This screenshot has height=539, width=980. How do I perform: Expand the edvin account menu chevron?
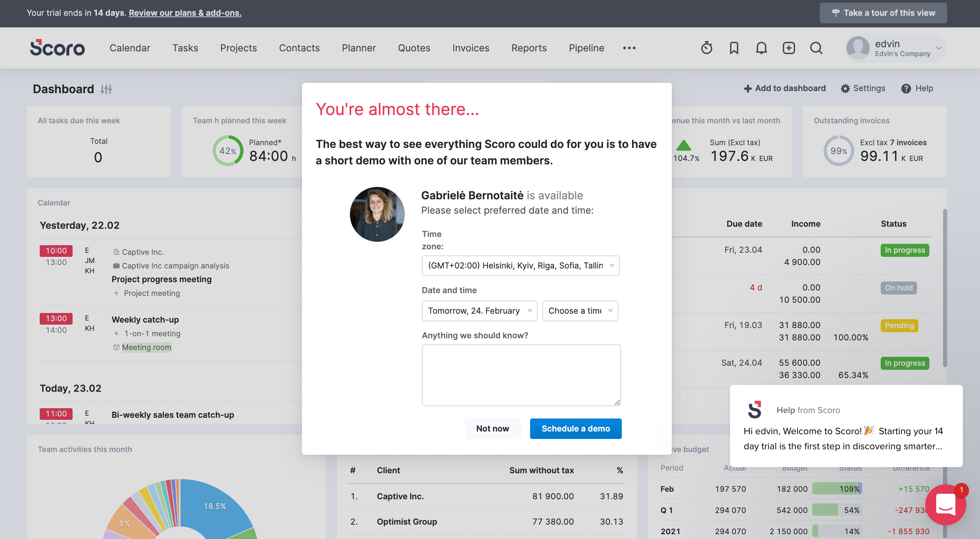coord(939,48)
